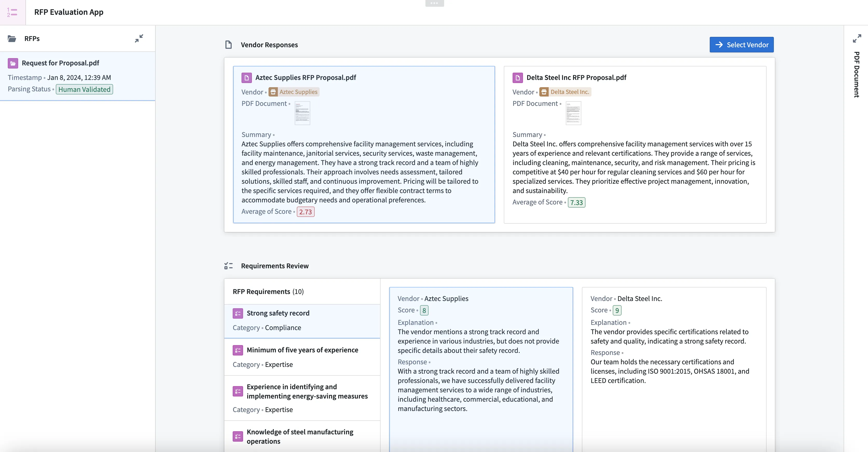Viewport: 868px width, 452px height.
Task: Click the Requirements Review checklist icon
Action: pyautogui.click(x=229, y=266)
